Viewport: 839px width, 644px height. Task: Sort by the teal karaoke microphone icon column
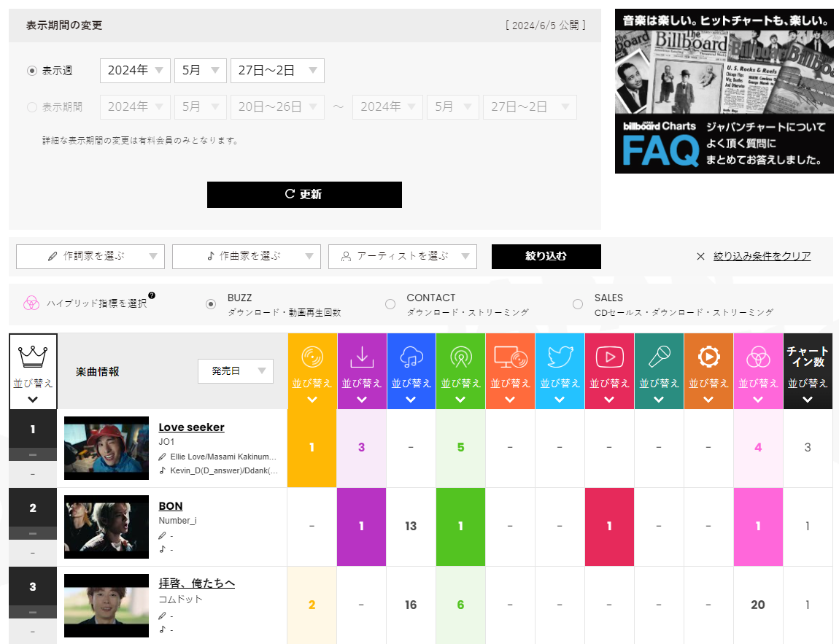[659, 371]
